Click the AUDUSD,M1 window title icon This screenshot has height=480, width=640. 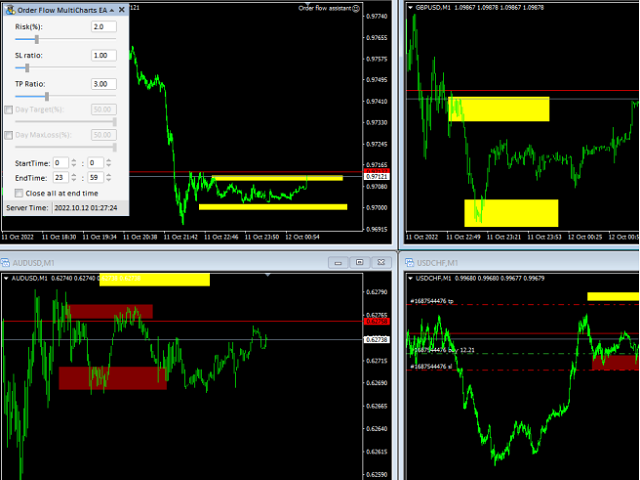[x=5, y=262]
